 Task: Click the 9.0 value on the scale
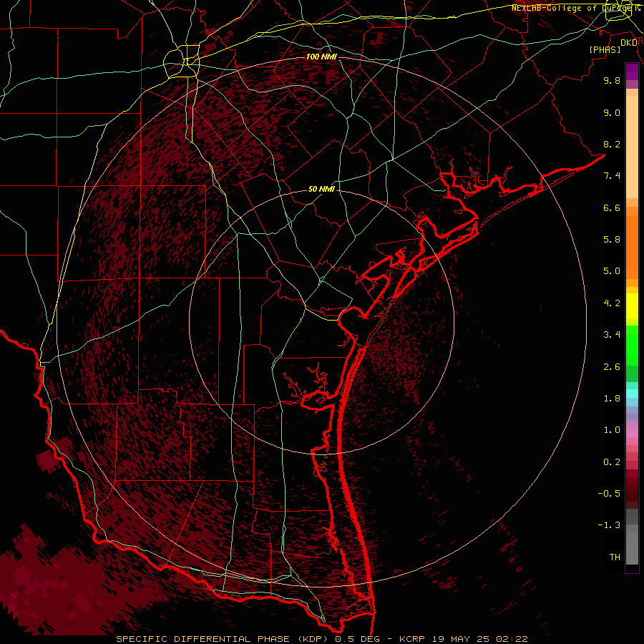[x=612, y=112]
